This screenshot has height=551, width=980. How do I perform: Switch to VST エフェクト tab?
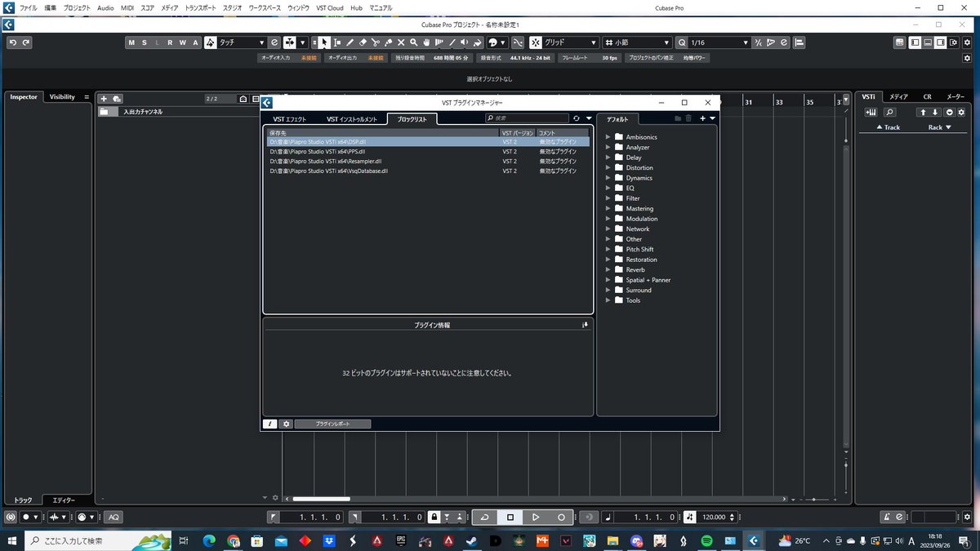[x=290, y=119]
